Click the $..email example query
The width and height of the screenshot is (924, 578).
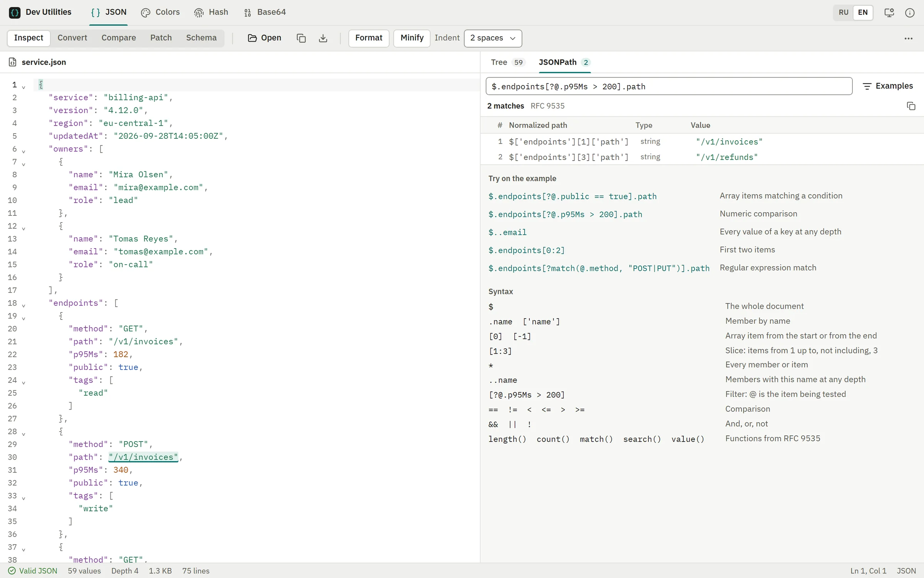coord(507,232)
